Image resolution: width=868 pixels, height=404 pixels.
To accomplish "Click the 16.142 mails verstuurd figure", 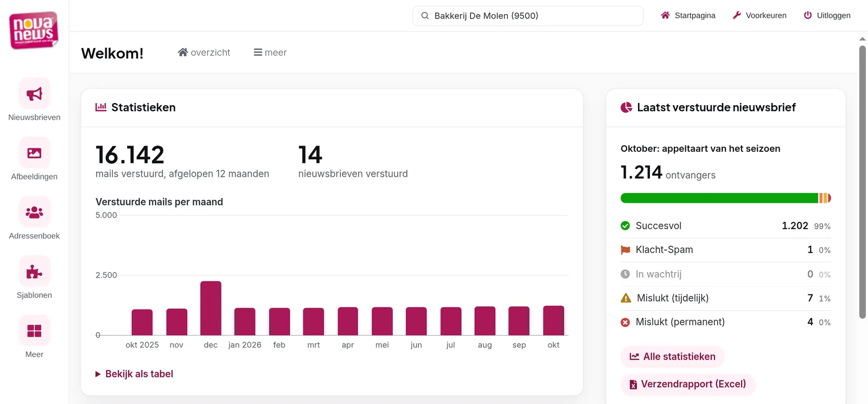I will tap(130, 155).
